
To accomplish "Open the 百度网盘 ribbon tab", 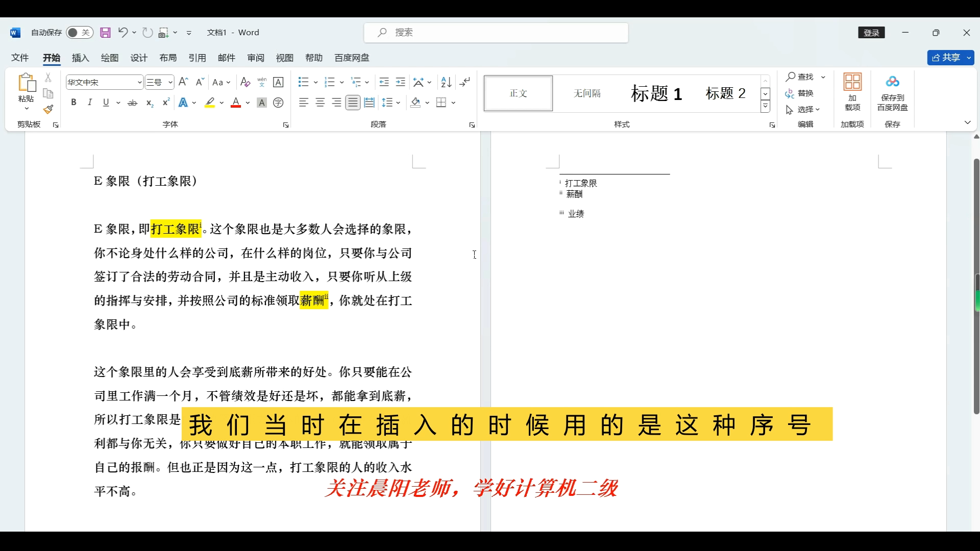I will (351, 58).
